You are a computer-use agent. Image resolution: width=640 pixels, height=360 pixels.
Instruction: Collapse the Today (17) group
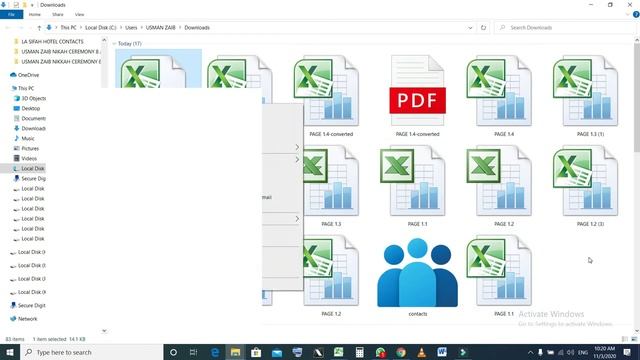(x=114, y=43)
